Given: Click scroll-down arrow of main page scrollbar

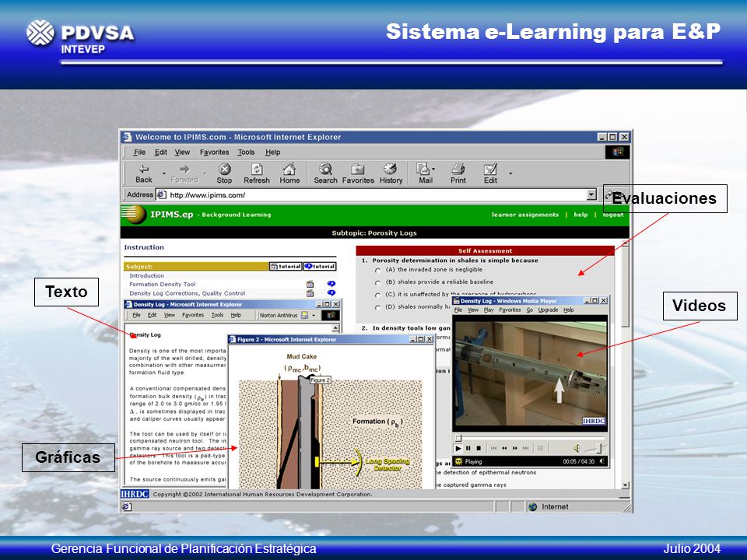Looking at the screenshot, I should coord(625,485).
